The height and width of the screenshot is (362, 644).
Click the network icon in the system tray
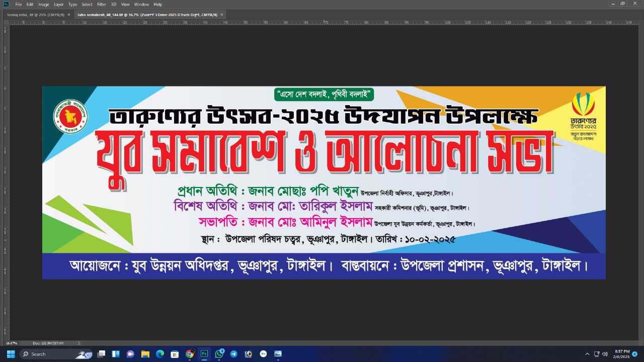pyautogui.click(x=596, y=354)
